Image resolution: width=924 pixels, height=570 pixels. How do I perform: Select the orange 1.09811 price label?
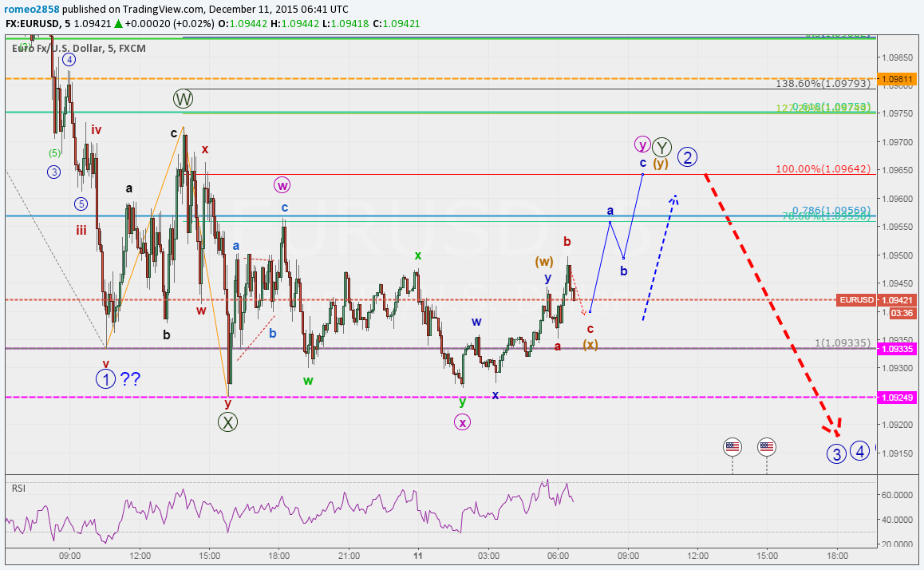tap(896, 79)
